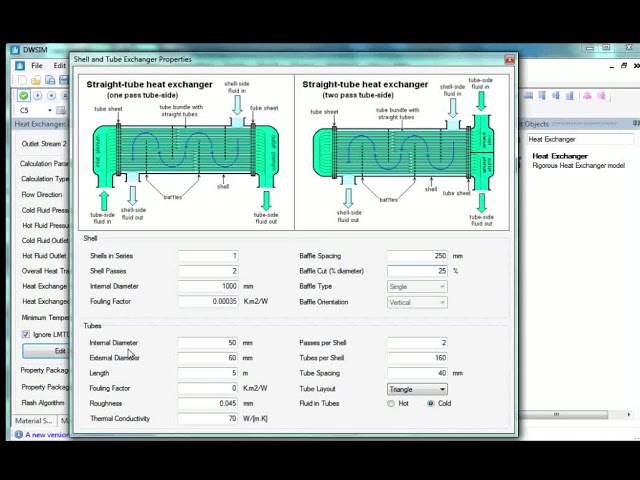Screen dimensions: 640x480
Task: Click the Baffle Cut input field
Action: click(417, 271)
